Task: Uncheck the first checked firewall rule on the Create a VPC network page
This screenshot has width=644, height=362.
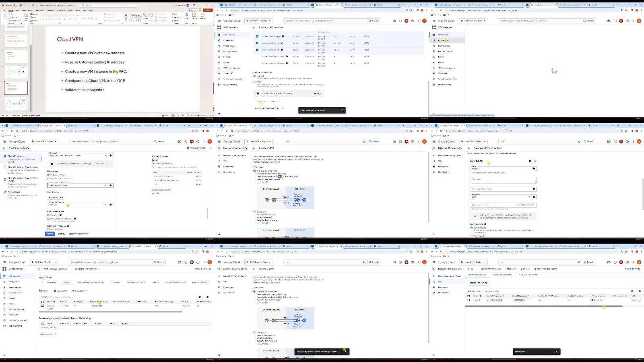Action: pos(257,36)
